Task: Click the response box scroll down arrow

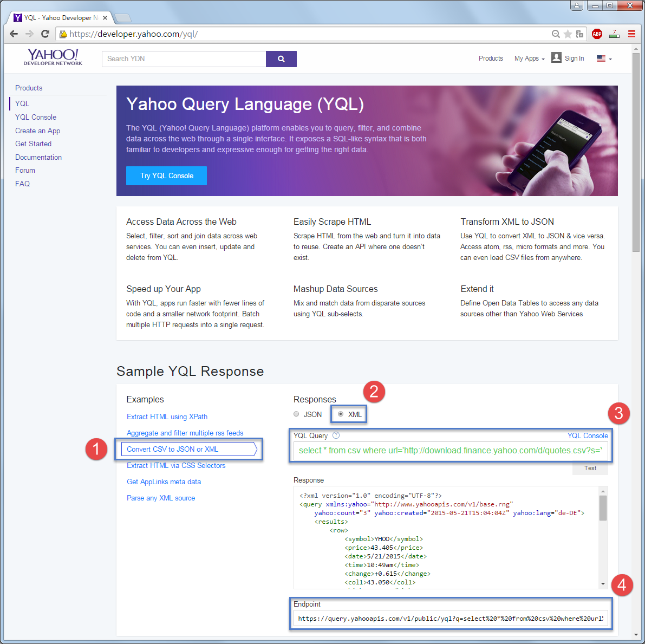Action: tap(603, 584)
